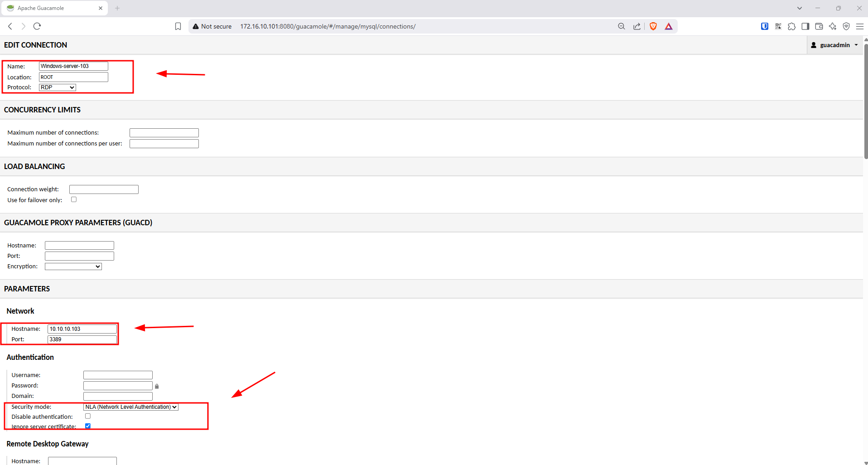Click the Remote Desktop Gateway Hostname field

[82, 461]
